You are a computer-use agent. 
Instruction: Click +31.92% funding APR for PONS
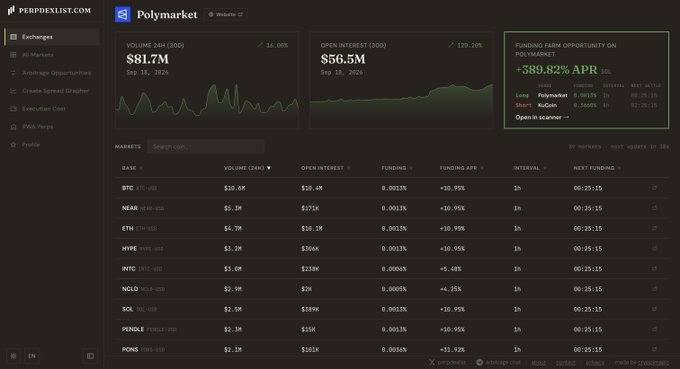[452, 349]
